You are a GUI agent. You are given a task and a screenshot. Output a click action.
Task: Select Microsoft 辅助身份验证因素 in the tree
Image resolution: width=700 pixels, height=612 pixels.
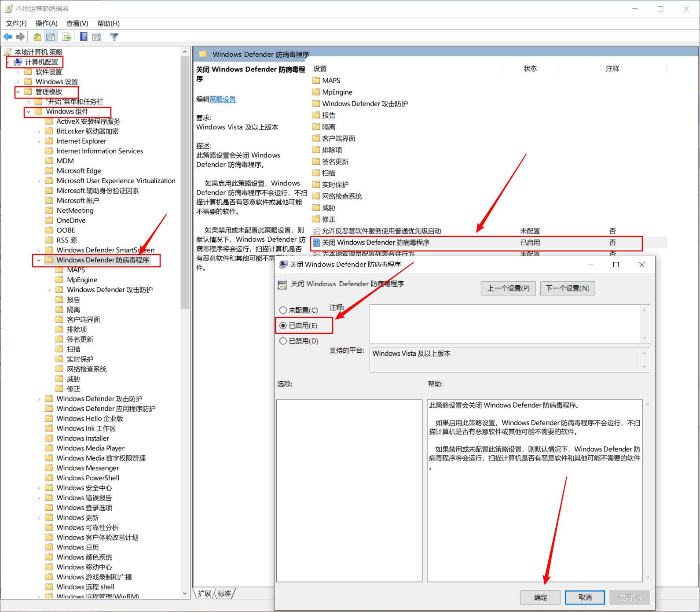98,191
